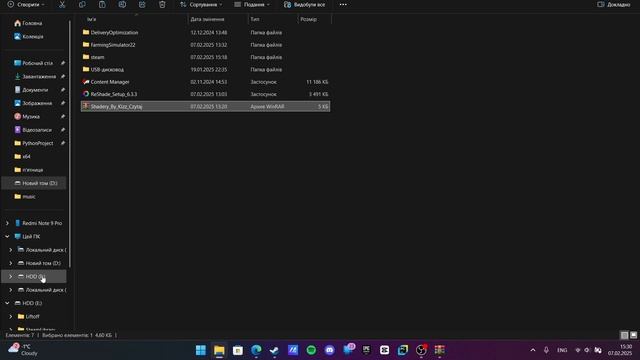
Task: Click the ENG language indicator
Action: [x=562, y=350]
